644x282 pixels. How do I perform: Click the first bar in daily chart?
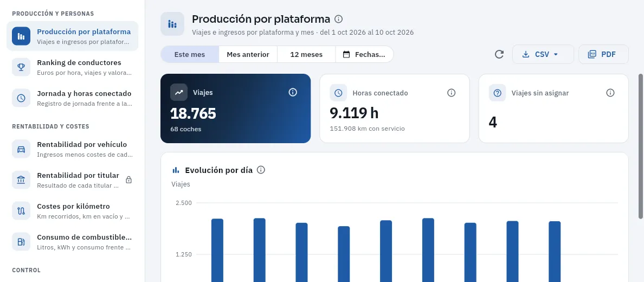pos(217,251)
